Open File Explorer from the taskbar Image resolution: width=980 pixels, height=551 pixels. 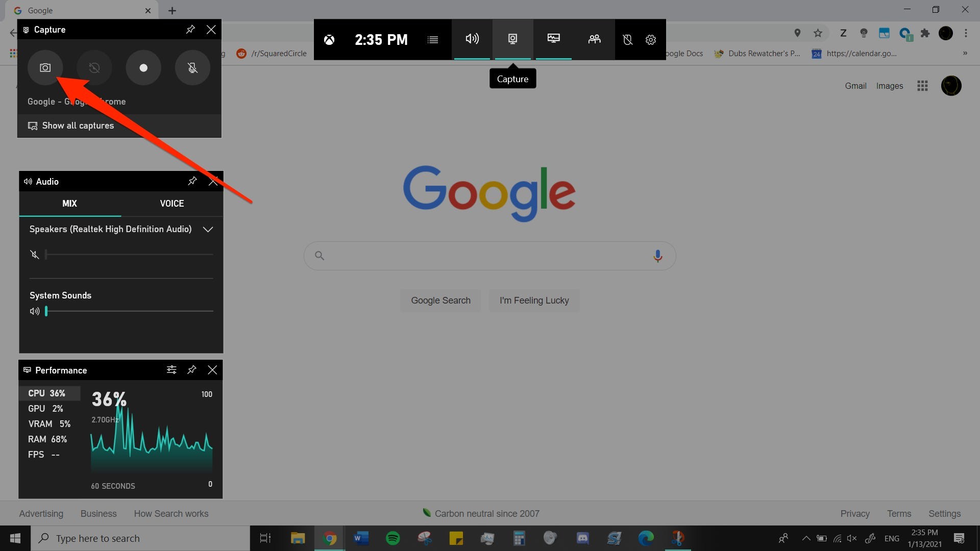(x=298, y=538)
